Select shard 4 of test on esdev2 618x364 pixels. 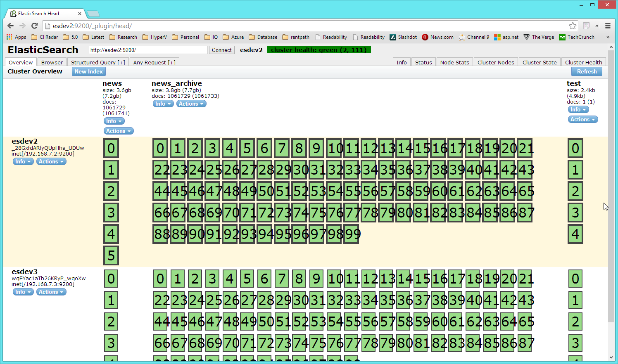point(575,234)
